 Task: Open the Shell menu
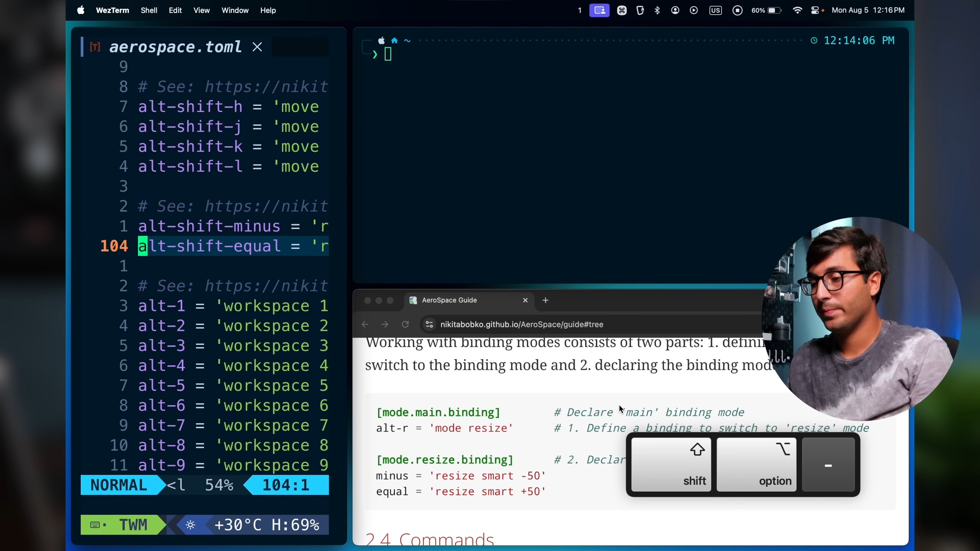tap(149, 10)
